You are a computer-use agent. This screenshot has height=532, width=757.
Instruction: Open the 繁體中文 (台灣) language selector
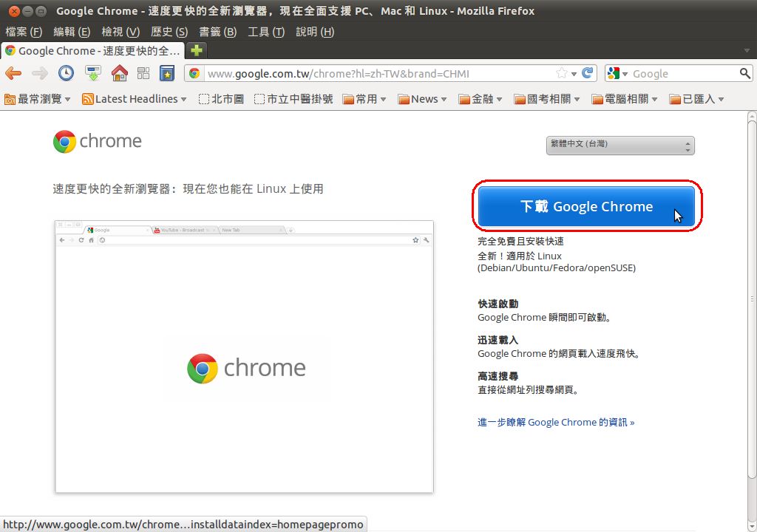tap(620, 146)
